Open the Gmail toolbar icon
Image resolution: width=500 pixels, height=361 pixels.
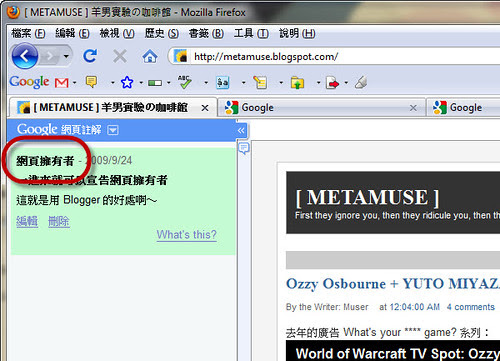pyautogui.click(x=62, y=82)
